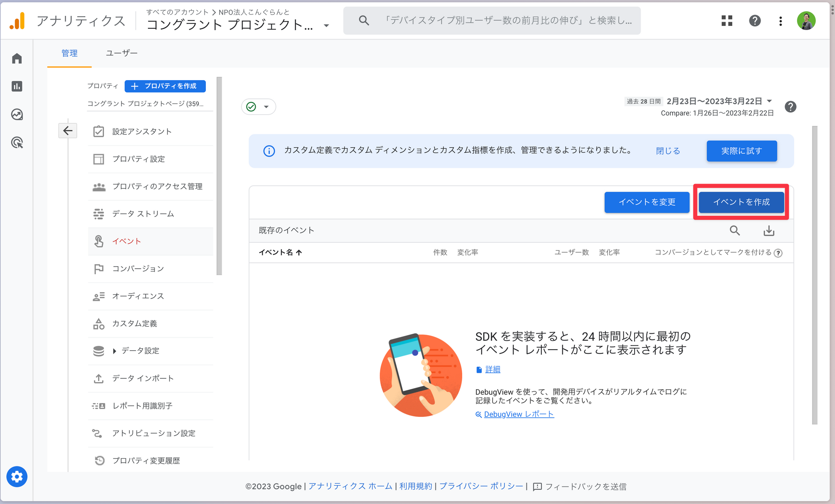Expand the データ設定 section
Viewport: 835px width, 504px height.
114,351
